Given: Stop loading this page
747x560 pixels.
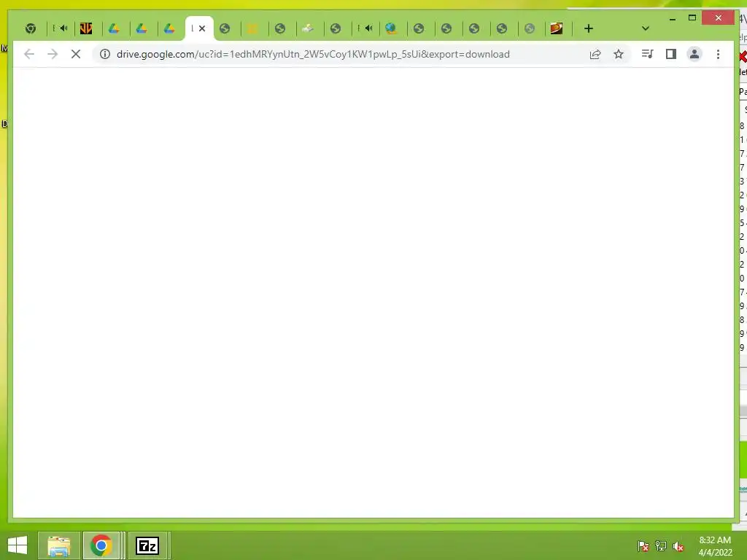Looking at the screenshot, I should [76, 54].
